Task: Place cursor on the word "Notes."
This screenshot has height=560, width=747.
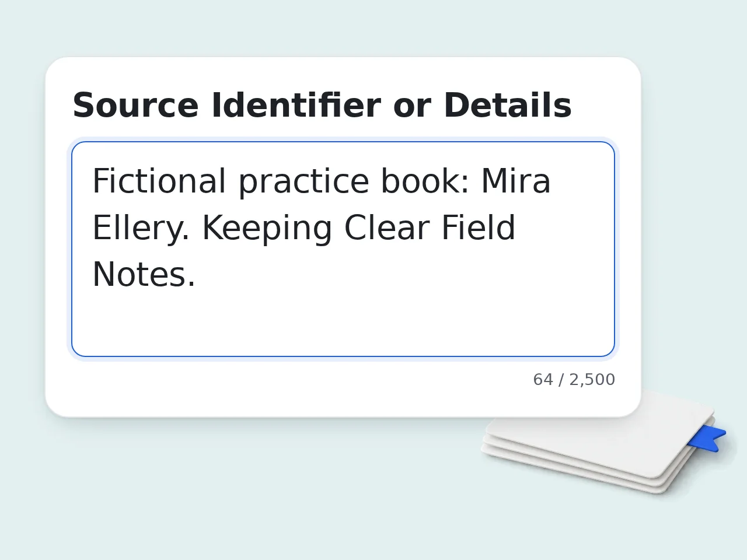Action: tap(144, 275)
